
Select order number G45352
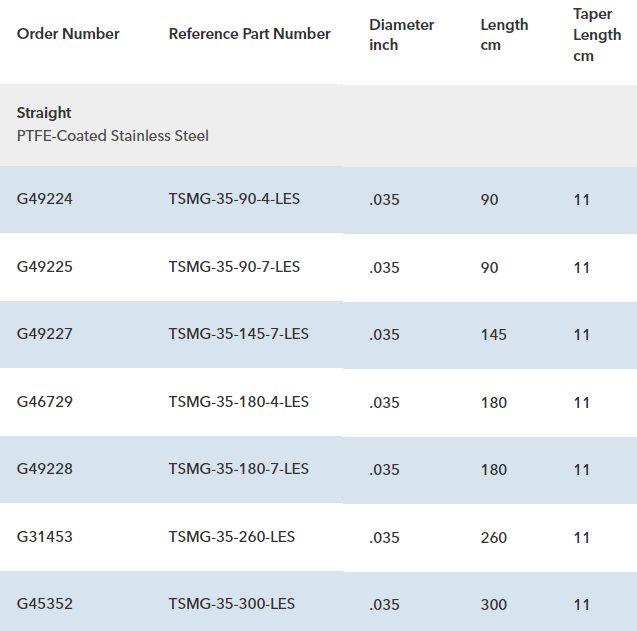(45, 604)
